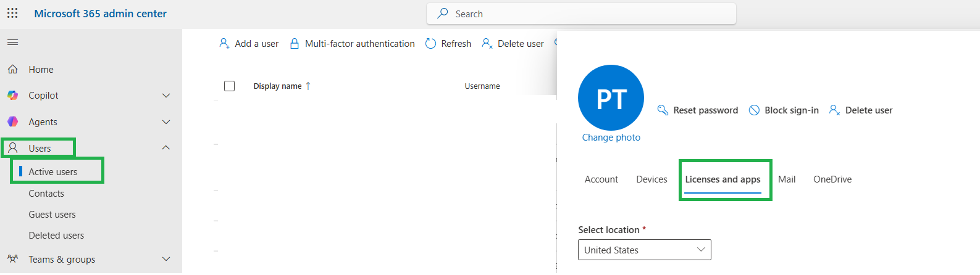This screenshot has width=980, height=275.
Task: Click the panel's Delete user icon
Action: pyautogui.click(x=834, y=110)
